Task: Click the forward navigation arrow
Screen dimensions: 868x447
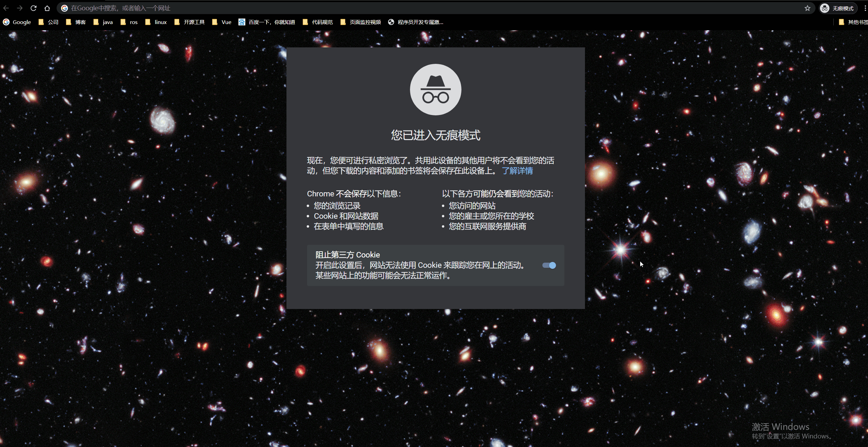Action: pos(20,8)
